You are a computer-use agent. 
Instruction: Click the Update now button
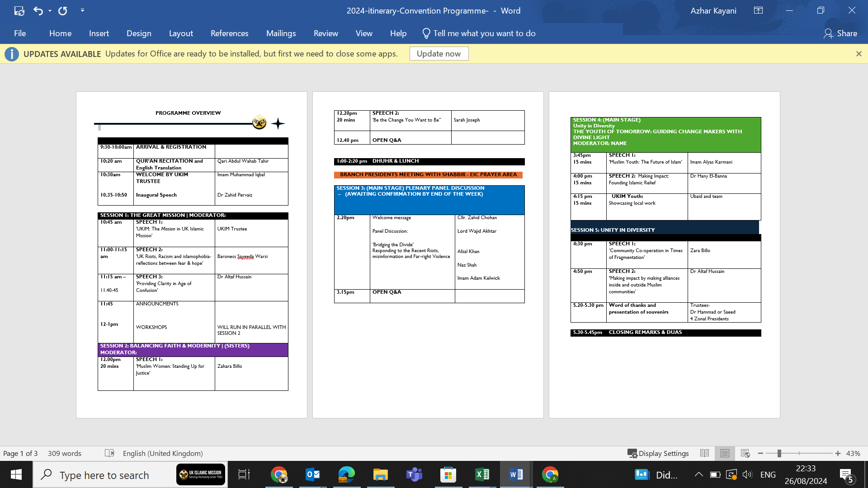point(439,54)
